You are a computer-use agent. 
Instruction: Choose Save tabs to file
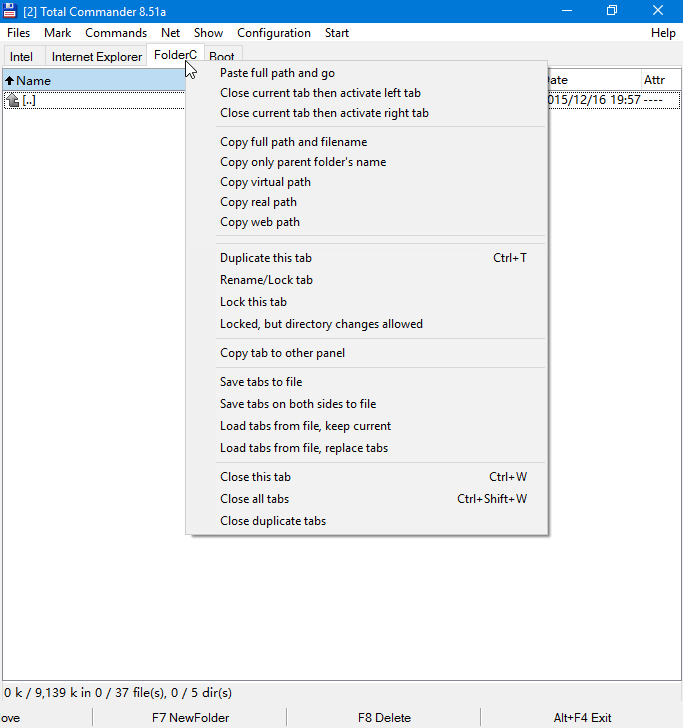tap(367, 382)
